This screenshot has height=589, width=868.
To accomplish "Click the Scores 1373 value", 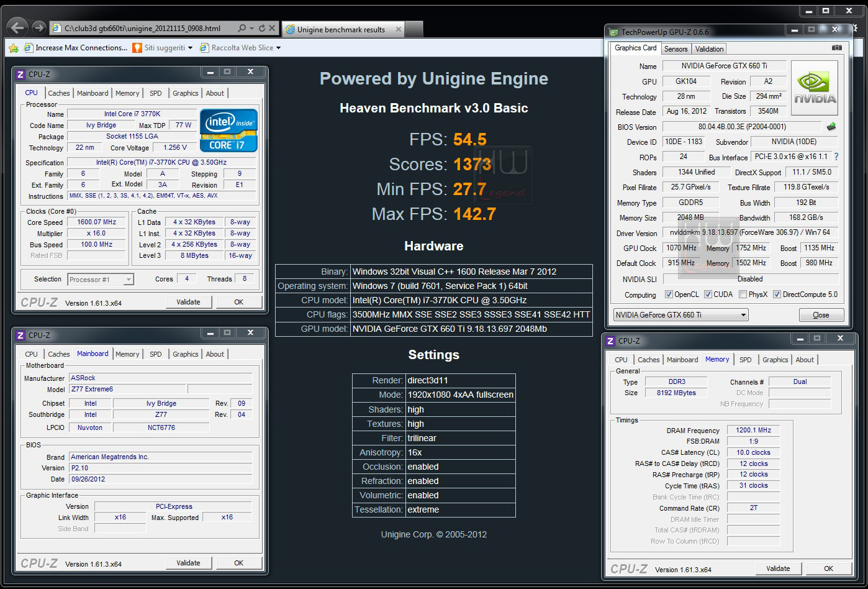I will click(x=472, y=164).
